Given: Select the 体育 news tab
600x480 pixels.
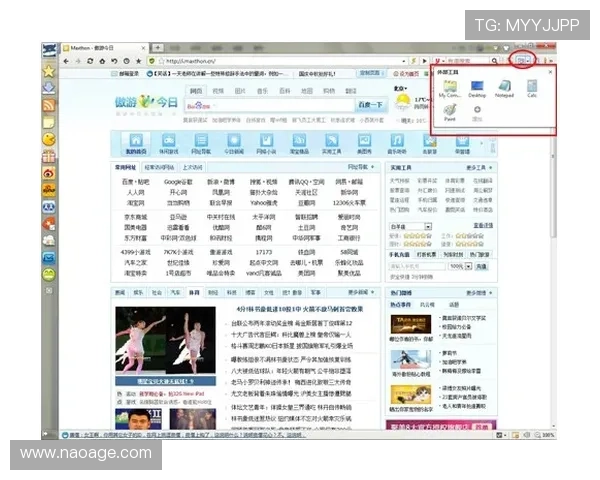Looking at the screenshot, I should (194, 292).
